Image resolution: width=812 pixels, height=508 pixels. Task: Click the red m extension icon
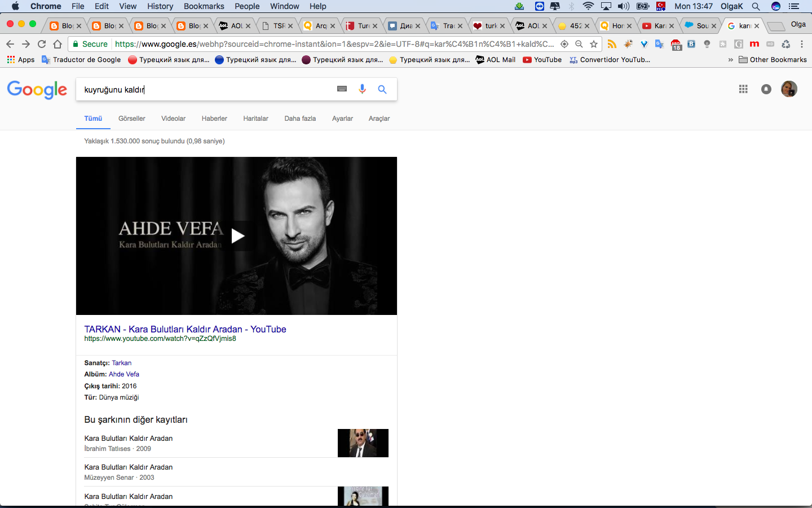754,44
